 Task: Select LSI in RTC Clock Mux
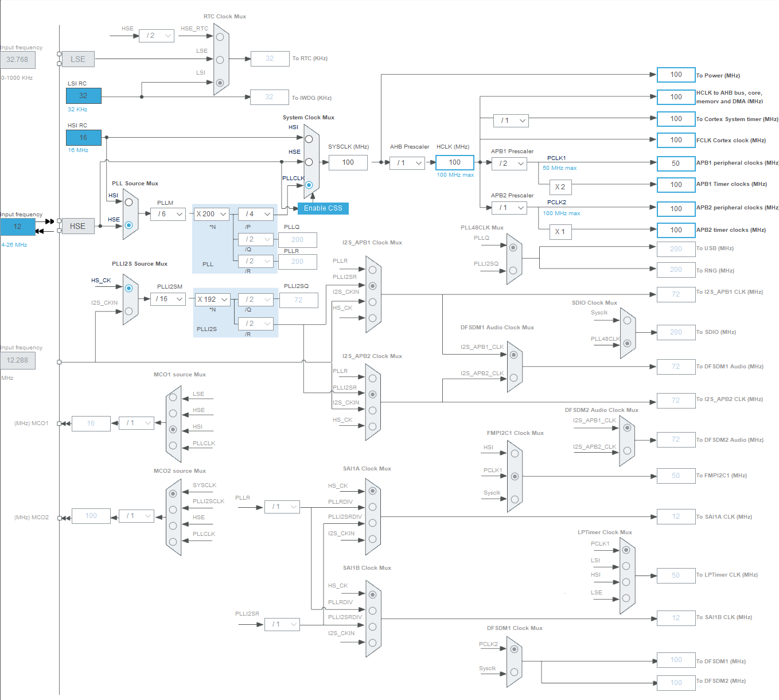(x=220, y=82)
